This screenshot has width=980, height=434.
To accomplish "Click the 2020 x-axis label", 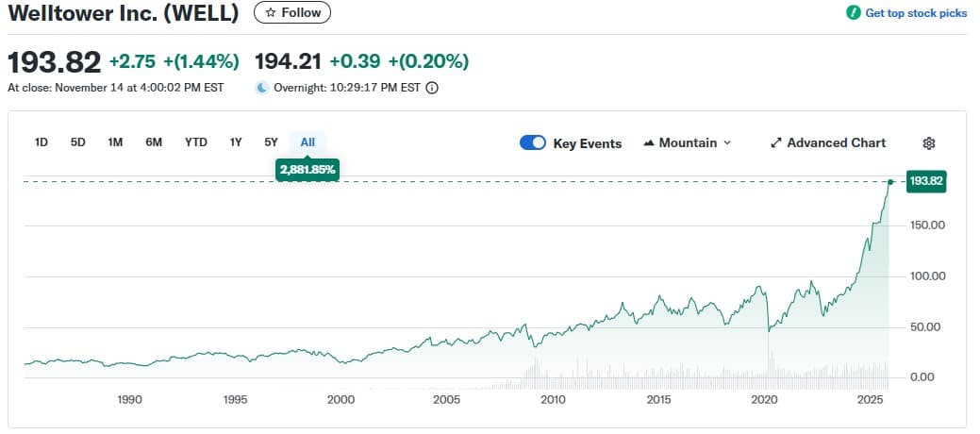I will coord(764,400).
